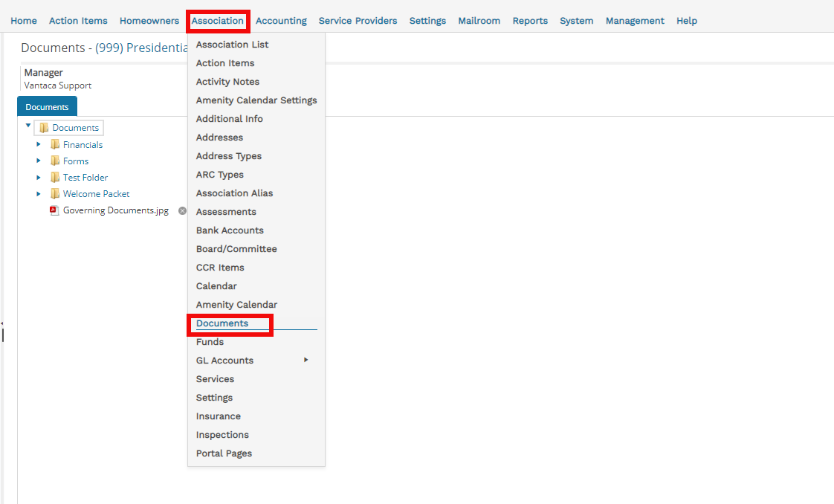834x504 pixels.
Task: Delete Governing Documents.jpg using the gray x icon
Action: coord(182,210)
